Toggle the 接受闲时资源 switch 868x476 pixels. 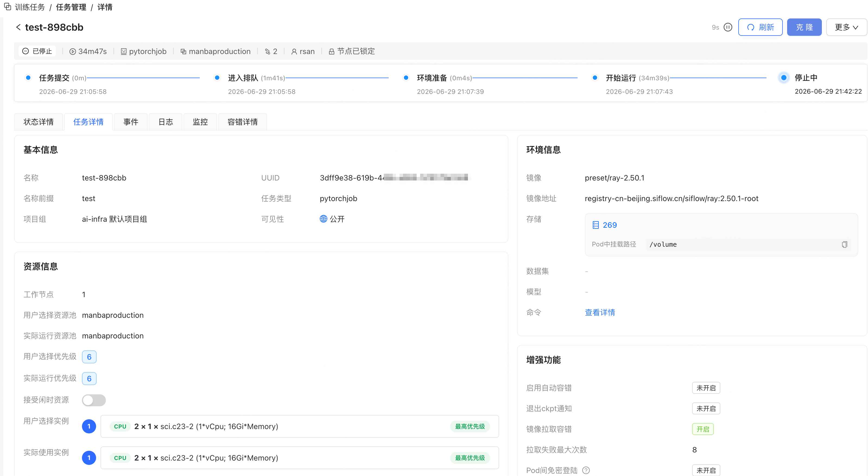pos(94,400)
